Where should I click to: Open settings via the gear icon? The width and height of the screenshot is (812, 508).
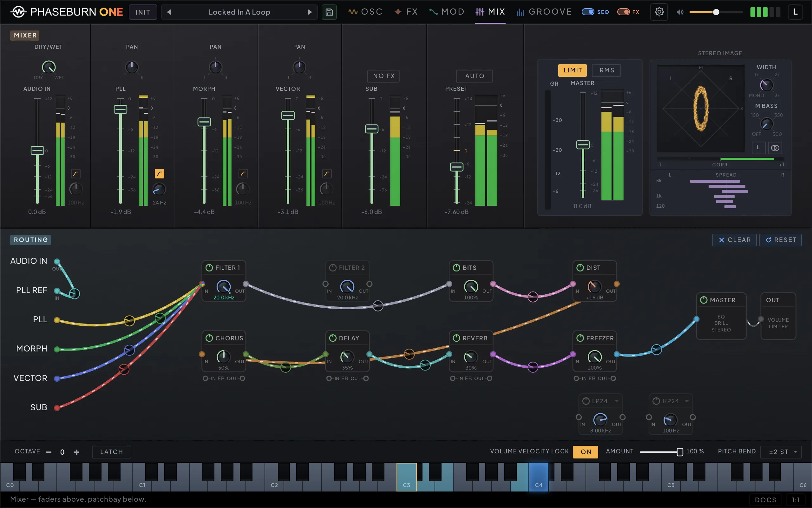(659, 12)
